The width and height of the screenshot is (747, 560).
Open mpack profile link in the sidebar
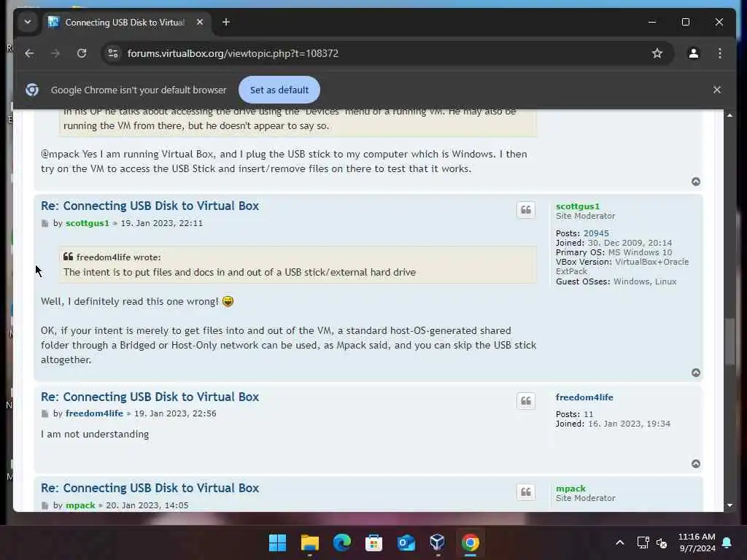(570, 489)
